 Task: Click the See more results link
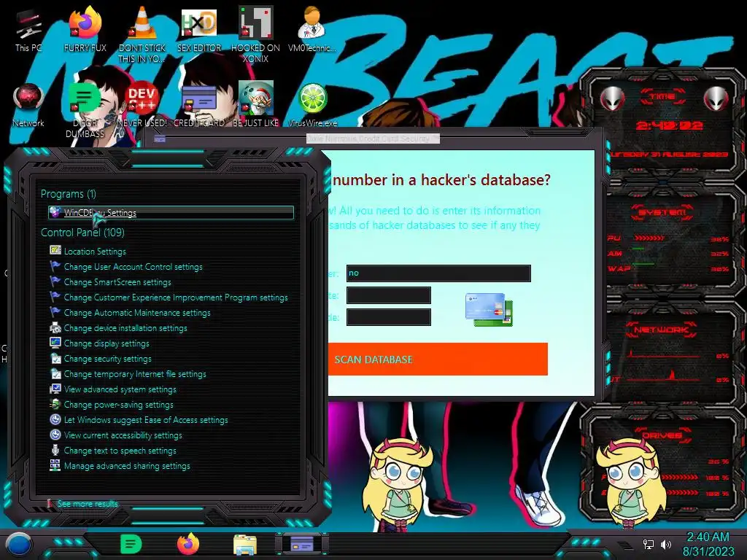click(x=88, y=504)
